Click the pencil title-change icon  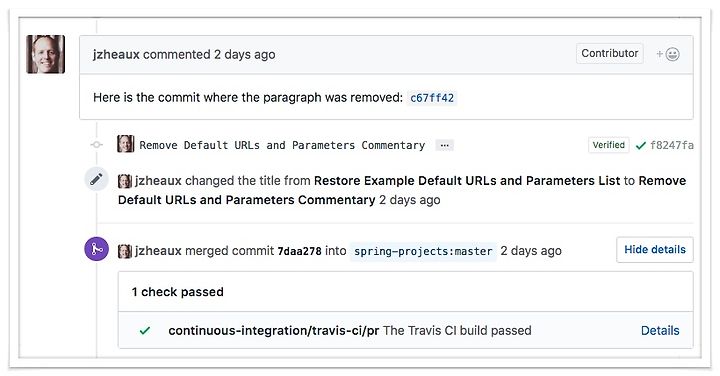tap(96, 179)
